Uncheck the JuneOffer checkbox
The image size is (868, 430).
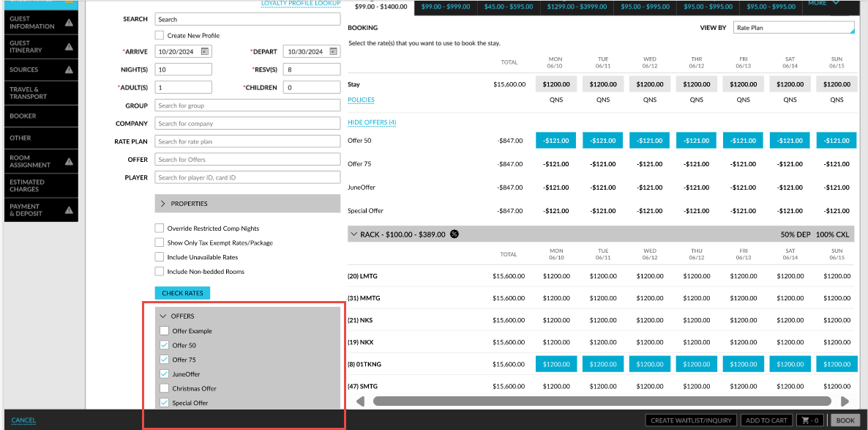(164, 374)
